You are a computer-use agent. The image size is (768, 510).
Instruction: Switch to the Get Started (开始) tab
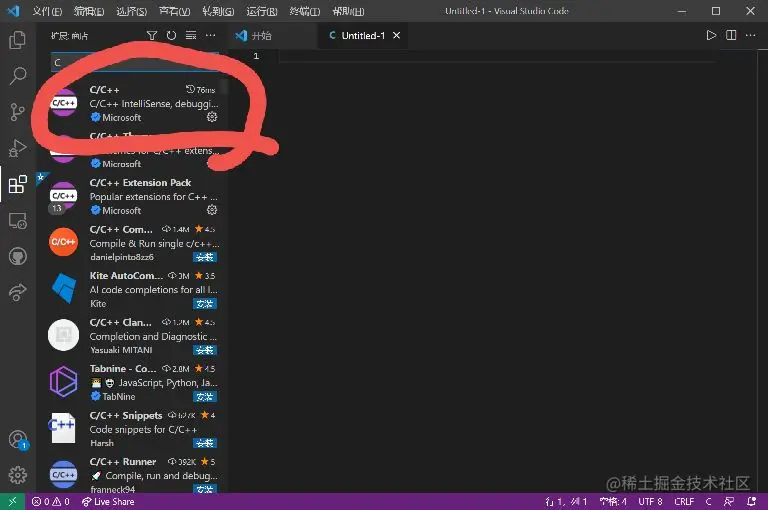(x=272, y=35)
